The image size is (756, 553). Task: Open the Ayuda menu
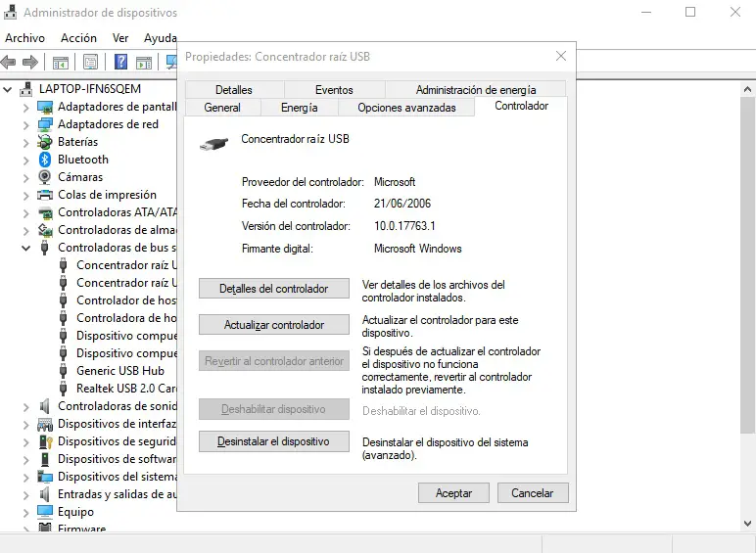tap(160, 38)
